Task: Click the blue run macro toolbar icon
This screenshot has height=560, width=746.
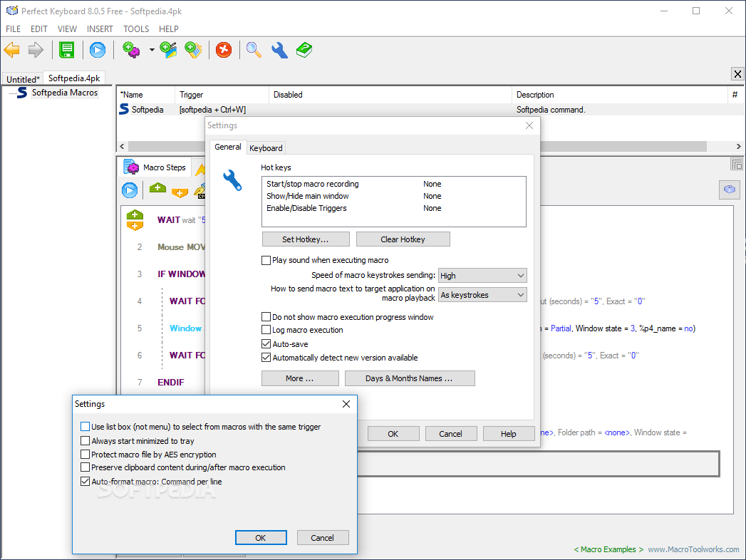Action: click(98, 50)
